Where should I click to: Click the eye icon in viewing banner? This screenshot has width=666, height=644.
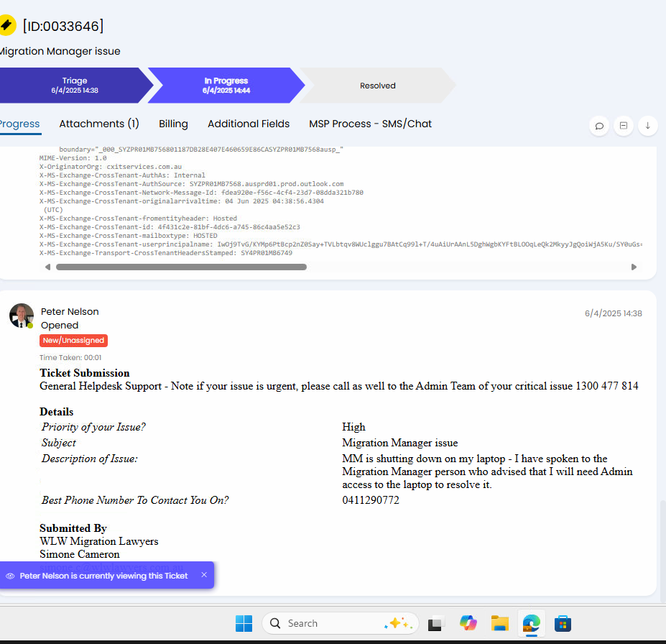coord(10,576)
